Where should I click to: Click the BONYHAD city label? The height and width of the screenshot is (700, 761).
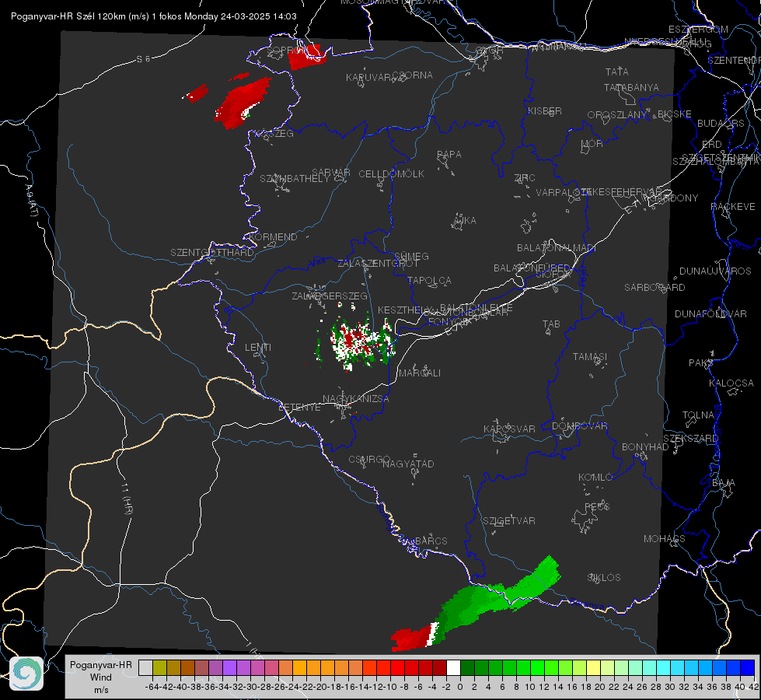pos(645,447)
